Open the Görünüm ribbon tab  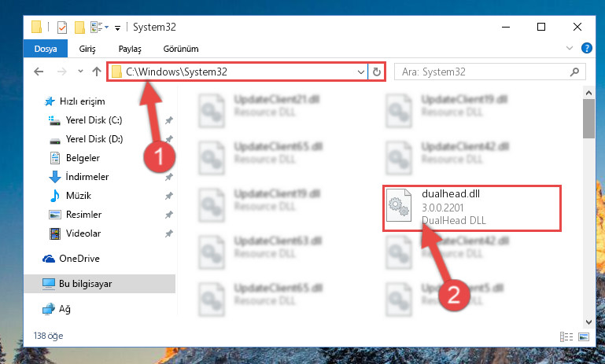pyautogui.click(x=181, y=49)
